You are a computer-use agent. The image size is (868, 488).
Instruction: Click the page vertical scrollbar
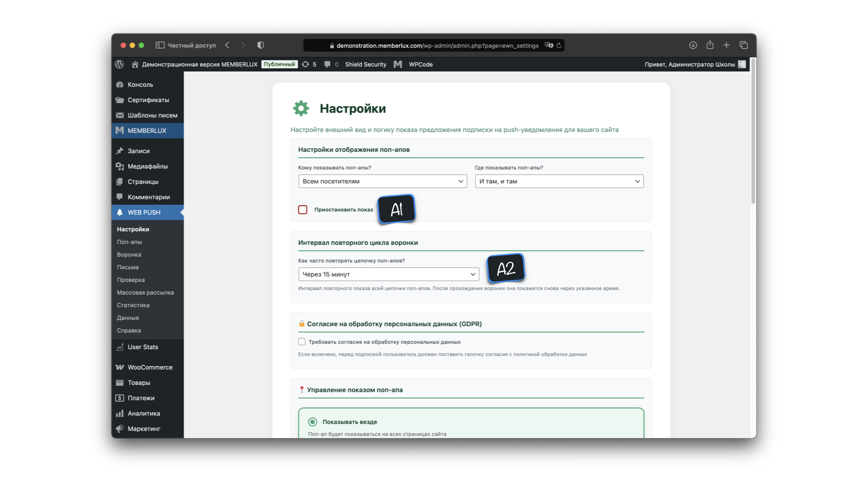click(x=753, y=131)
